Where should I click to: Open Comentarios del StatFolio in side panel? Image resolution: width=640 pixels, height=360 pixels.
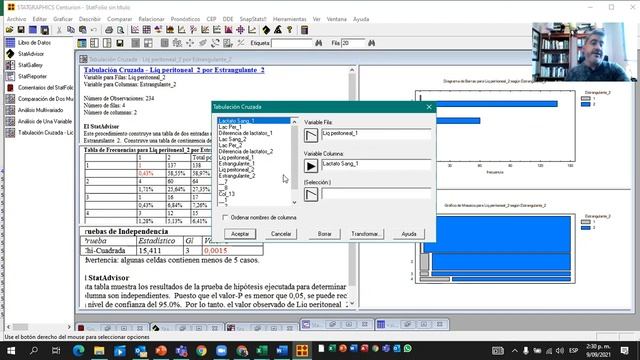tap(45, 87)
